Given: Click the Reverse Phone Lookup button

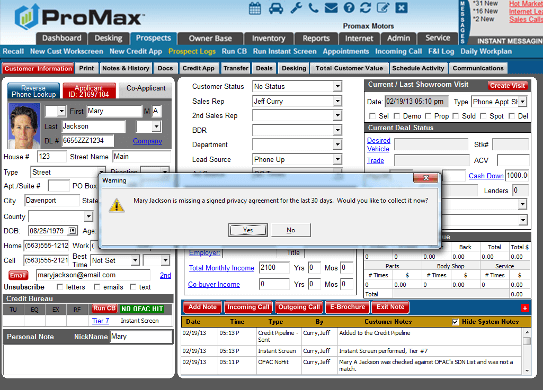Looking at the screenshot, I should coord(33,91).
